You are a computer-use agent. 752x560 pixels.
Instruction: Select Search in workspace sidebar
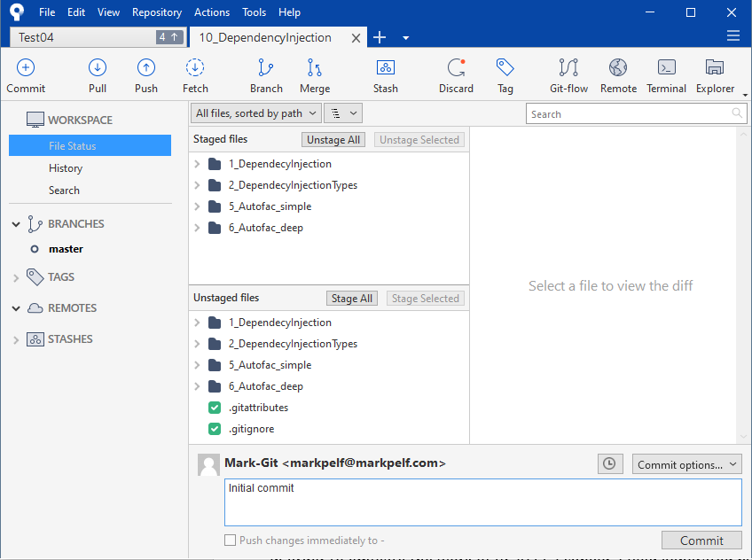coord(64,191)
